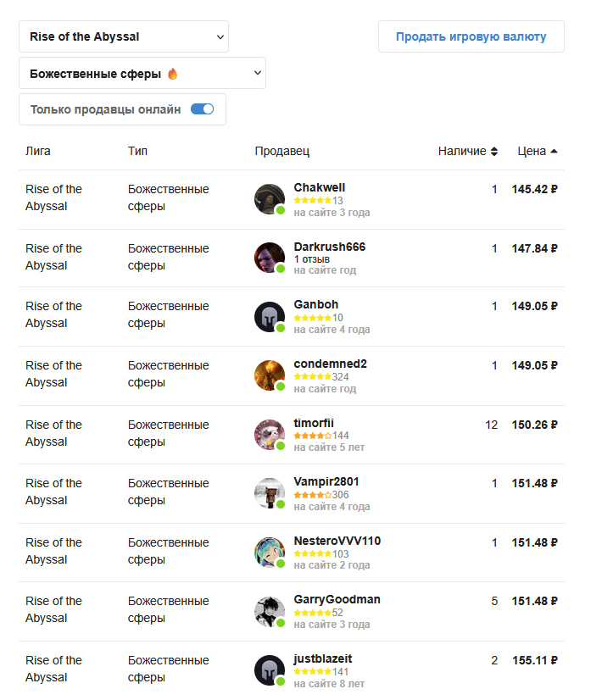Click justblazeit's helmet avatar
The height and width of the screenshot is (700, 613).
pos(270,670)
